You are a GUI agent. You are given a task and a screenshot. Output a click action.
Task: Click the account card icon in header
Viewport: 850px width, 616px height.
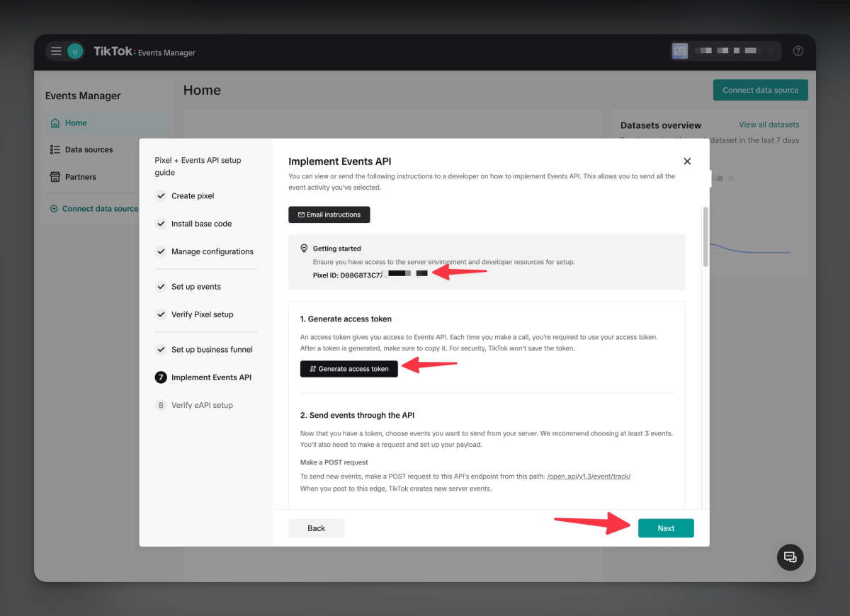pyautogui.click(x=680, y=51)
